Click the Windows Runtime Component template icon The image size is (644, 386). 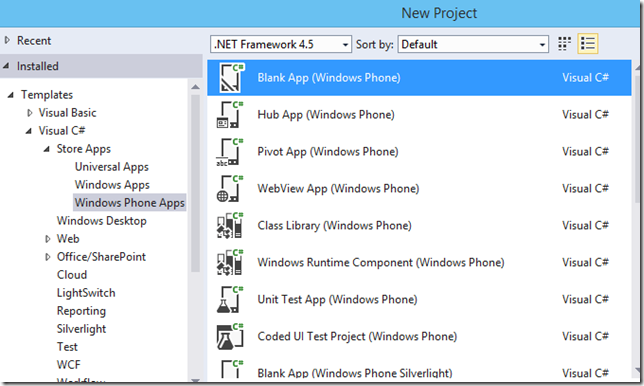pyautogui.click(x=230, y=262)
